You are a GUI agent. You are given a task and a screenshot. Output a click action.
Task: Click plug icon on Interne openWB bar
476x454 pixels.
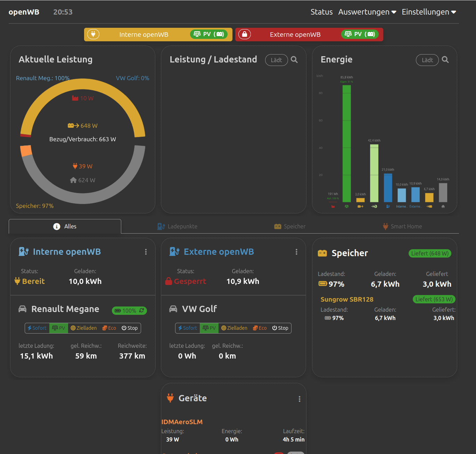93,34
